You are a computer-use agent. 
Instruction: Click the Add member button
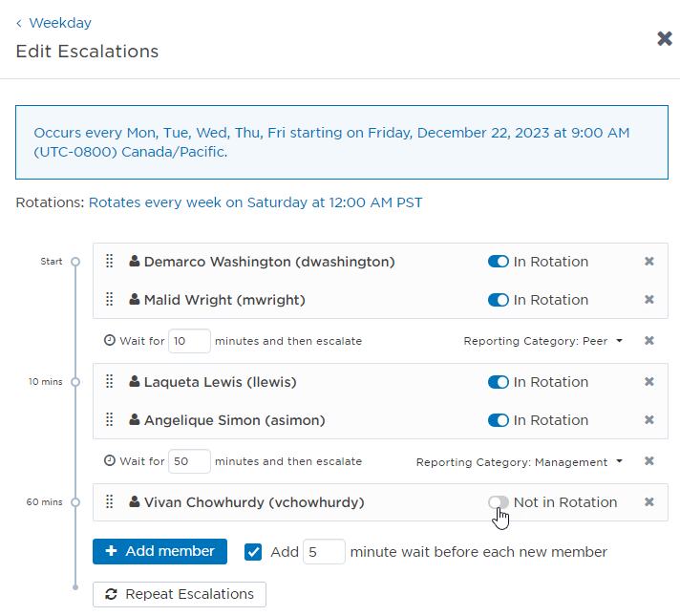tap(159, 551)
